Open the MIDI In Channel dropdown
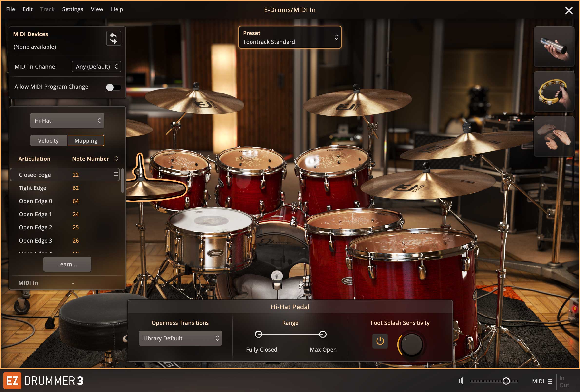580x392 pixels. (96, 66)
